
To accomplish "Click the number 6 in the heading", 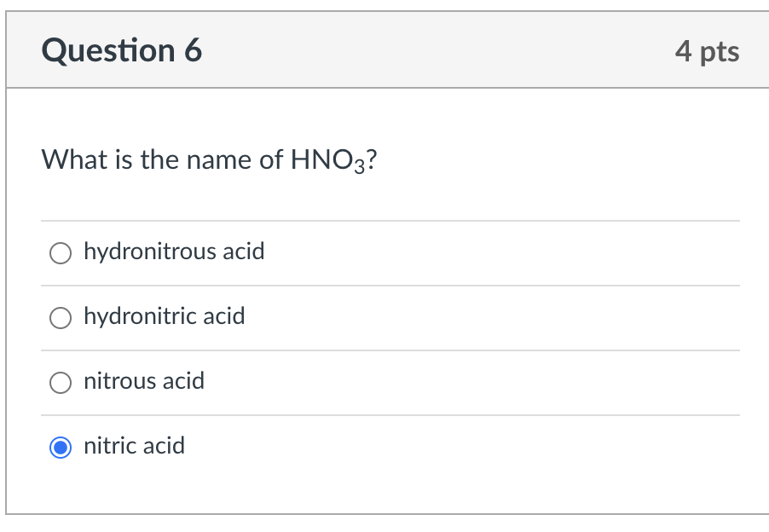I will [x=193, y=51].
